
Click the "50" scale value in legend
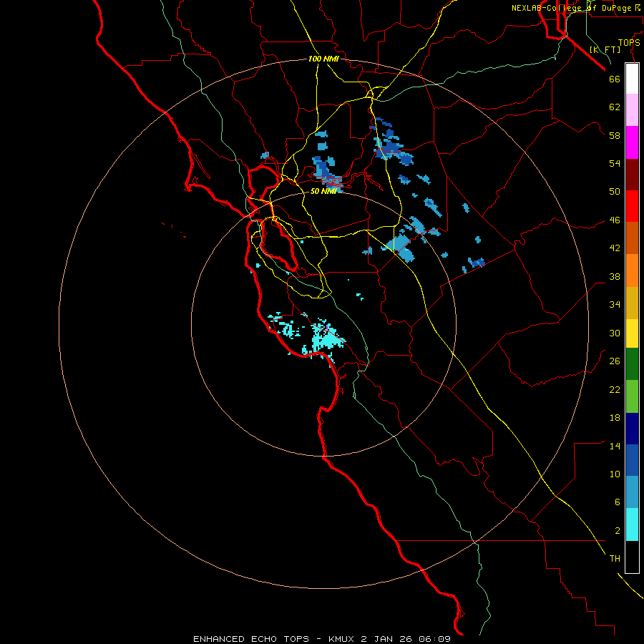coord(615,192)
